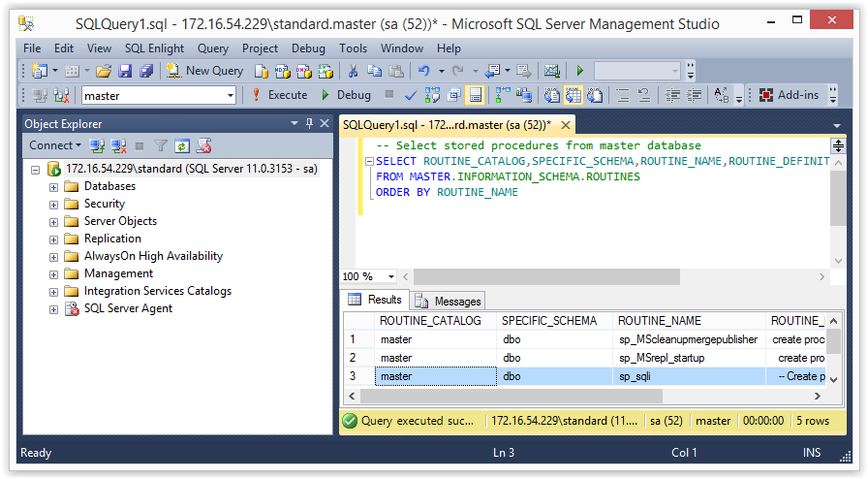
Task: Click the Refresh icon in Object Explorer
Action: [x=182, y=145]
